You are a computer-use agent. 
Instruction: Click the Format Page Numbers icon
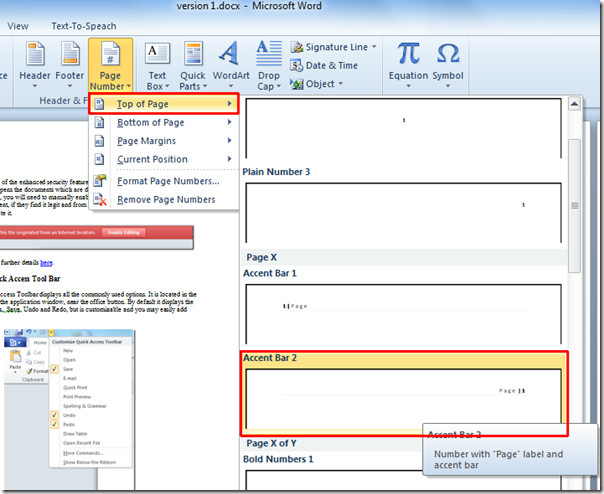coord(100,181)
